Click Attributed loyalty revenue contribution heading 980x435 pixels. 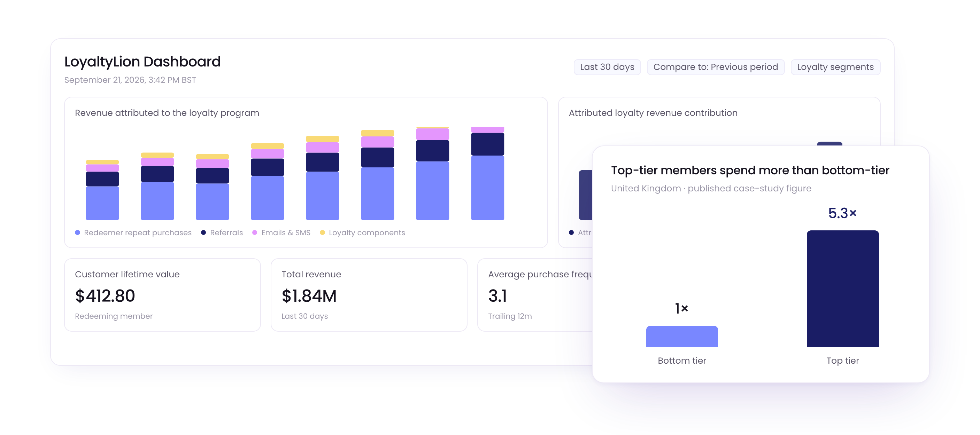click(653, 113)
